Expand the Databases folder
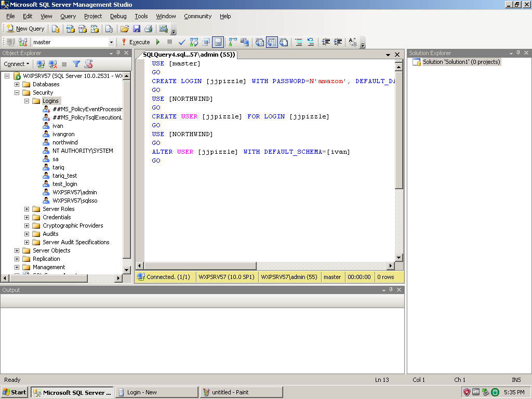532x399 pixels. click(17, 85)
